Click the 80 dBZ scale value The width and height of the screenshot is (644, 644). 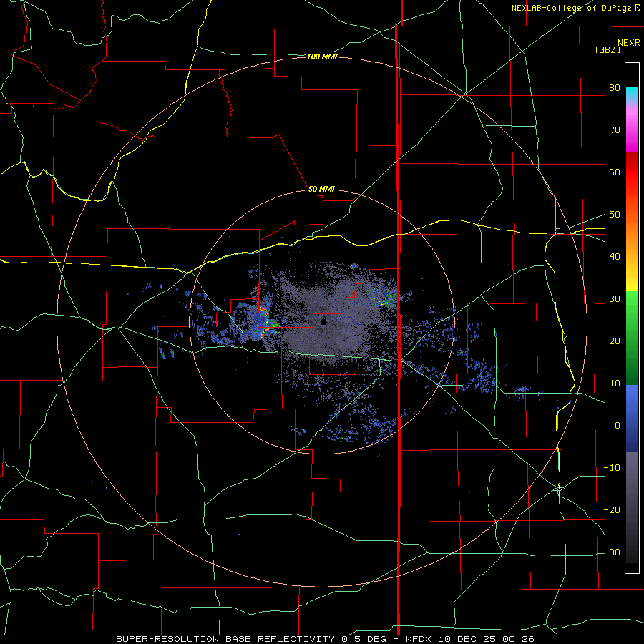(615, 87)
